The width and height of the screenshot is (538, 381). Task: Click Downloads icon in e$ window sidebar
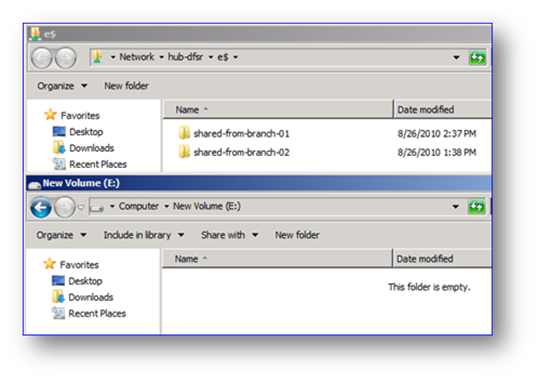[x=59, y=147]
